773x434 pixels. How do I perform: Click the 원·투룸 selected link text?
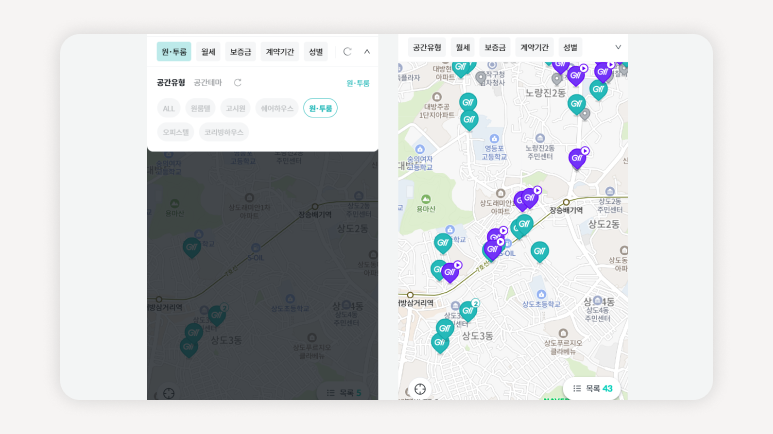pyautogui.click(x=358, y=83)
